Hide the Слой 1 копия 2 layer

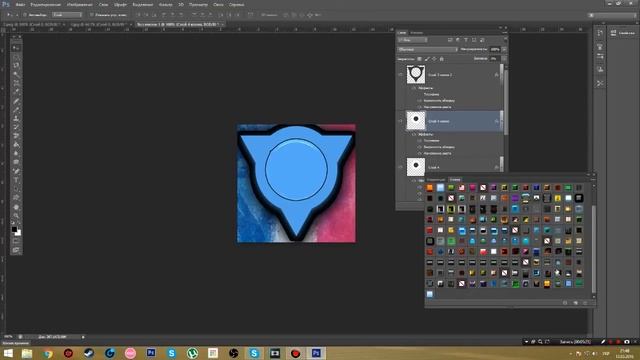point(400,75)
